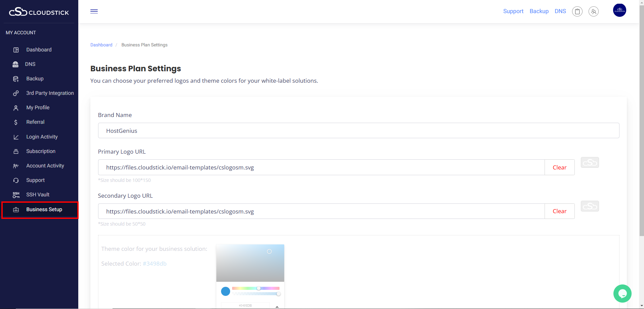Go to Login Activity page
Image resolution: width=644 pixels, height=309 pixels.
coord(42,137)
